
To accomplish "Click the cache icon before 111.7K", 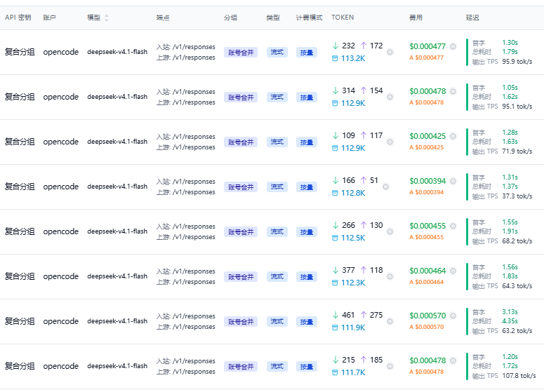I will [335, 372].
